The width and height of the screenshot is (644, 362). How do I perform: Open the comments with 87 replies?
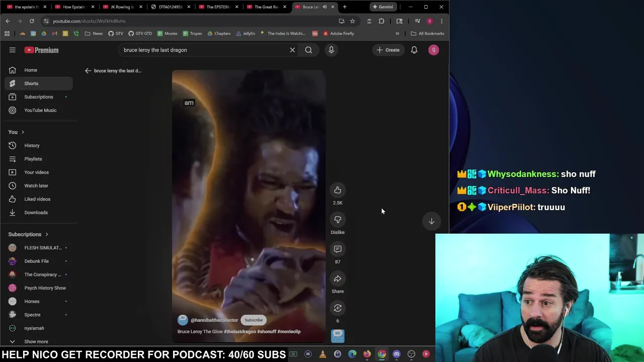click(x=338, y=249)
